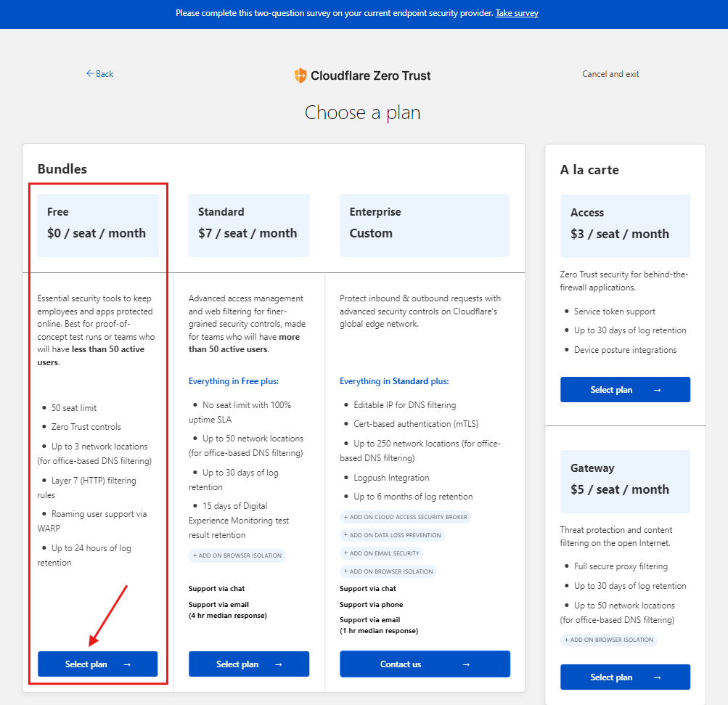Select the Access plan button
Screen dimensions: 728x705
(x=625, y=390)
